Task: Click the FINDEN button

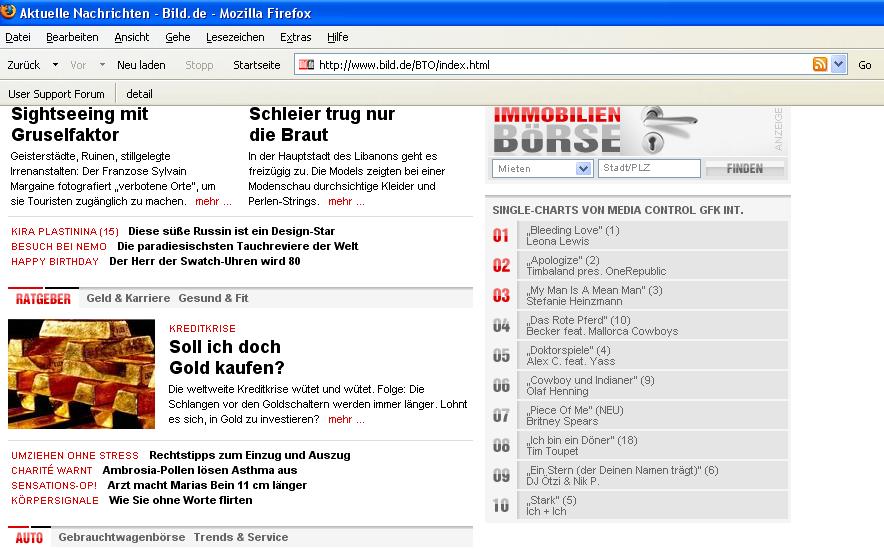Action: 745,168
